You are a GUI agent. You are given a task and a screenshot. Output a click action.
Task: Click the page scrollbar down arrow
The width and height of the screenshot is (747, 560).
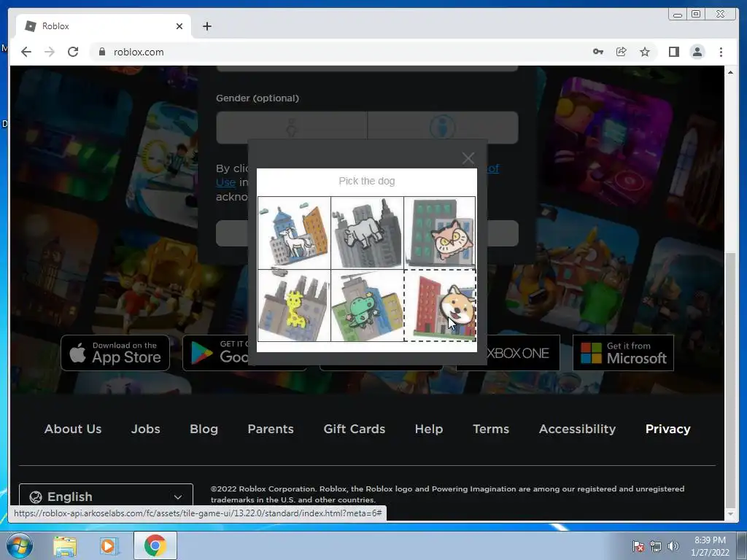(730, 514)
